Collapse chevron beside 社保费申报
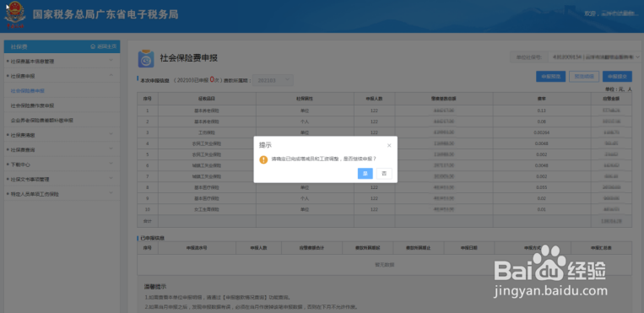The height and width of the screenshot is (313, 644). point(111,76)
